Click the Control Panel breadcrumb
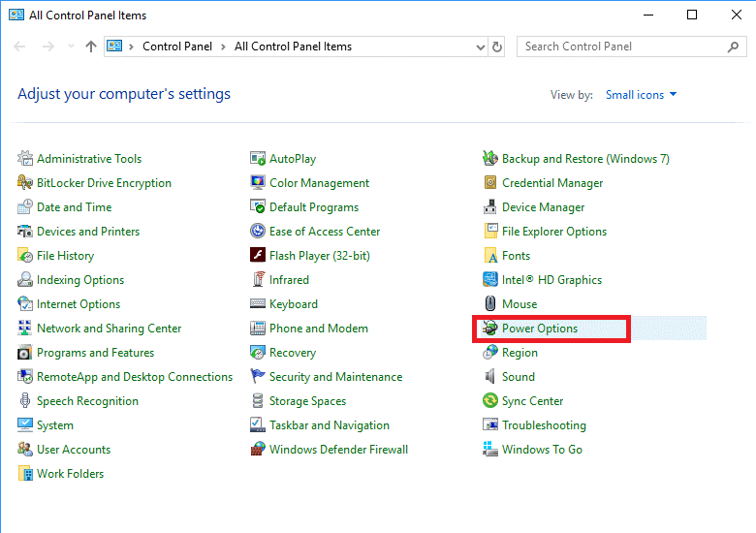Viewport: 756px width, 533px height. (x=177, y=47)
